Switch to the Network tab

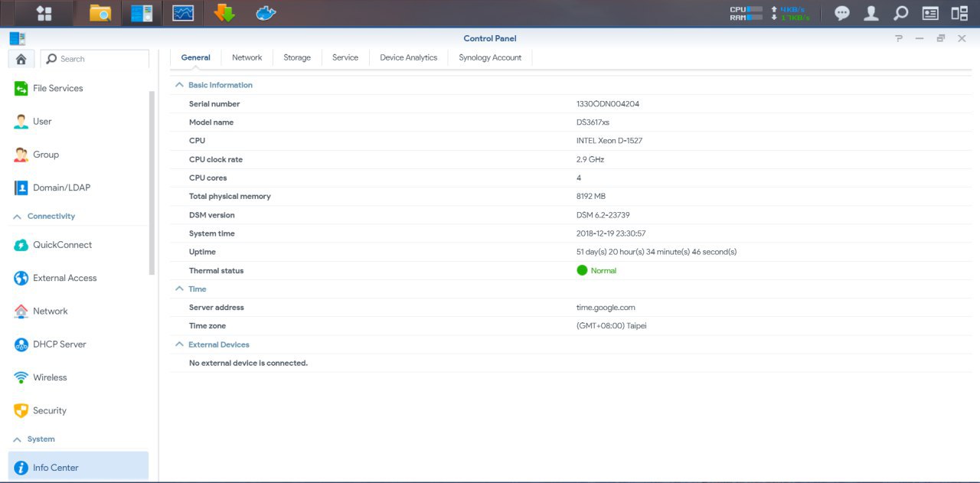[247, 57]
